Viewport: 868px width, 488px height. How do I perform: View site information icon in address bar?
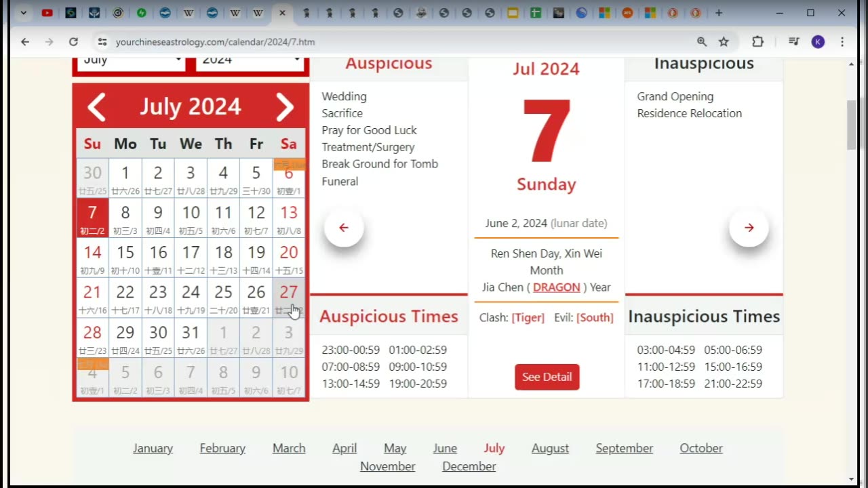(102, 41)
